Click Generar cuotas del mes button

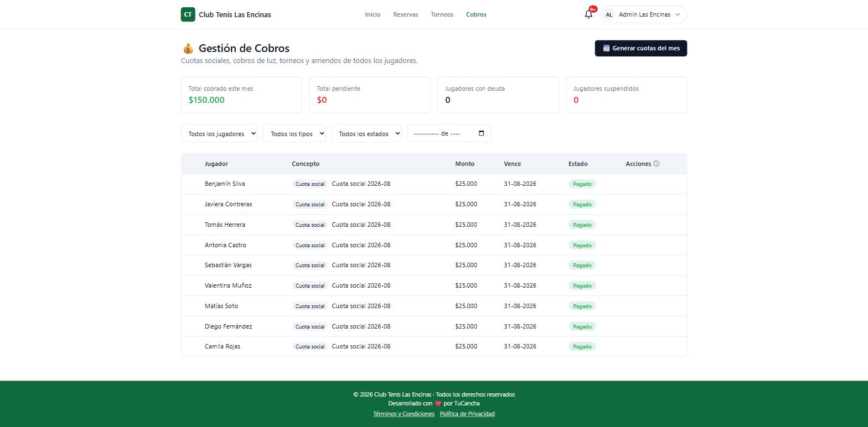(641, 48)
